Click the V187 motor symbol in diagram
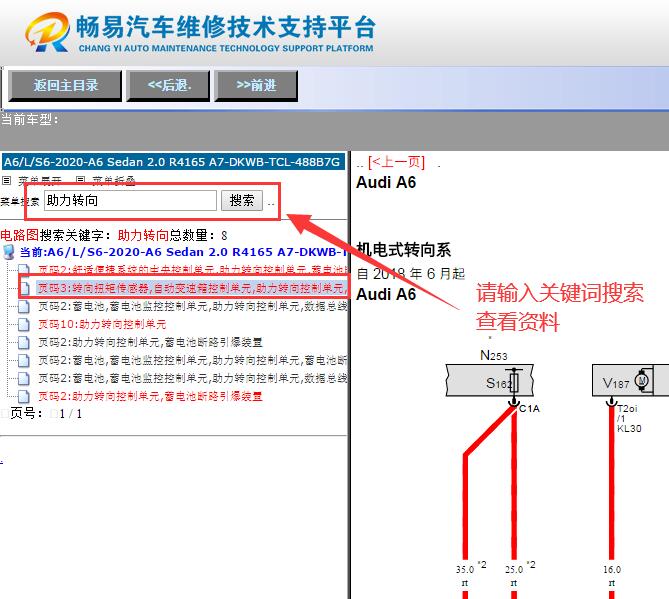The image size is (669, 599). point(642,380)
